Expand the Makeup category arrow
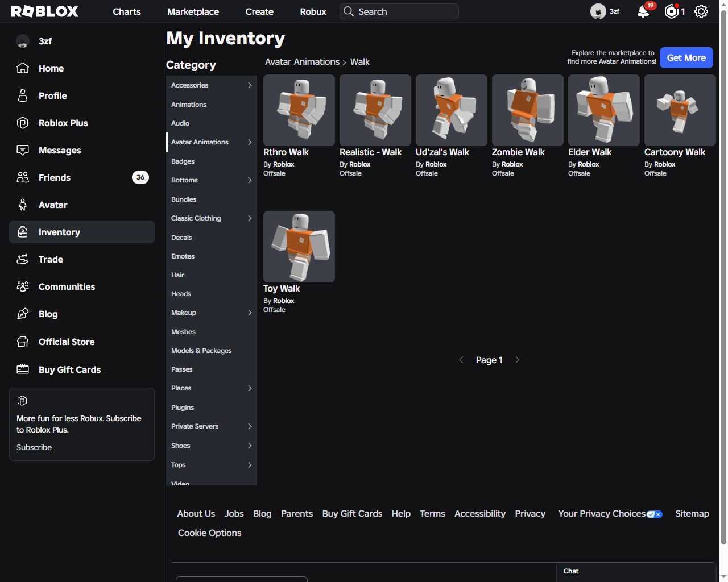The image size is (728, 582). pyautogui.click(x=250, y=313)
